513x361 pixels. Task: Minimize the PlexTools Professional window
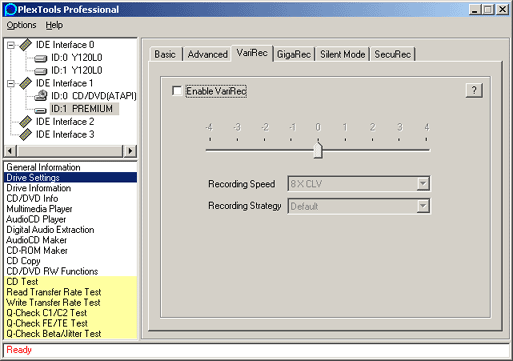tap(475, 9)
